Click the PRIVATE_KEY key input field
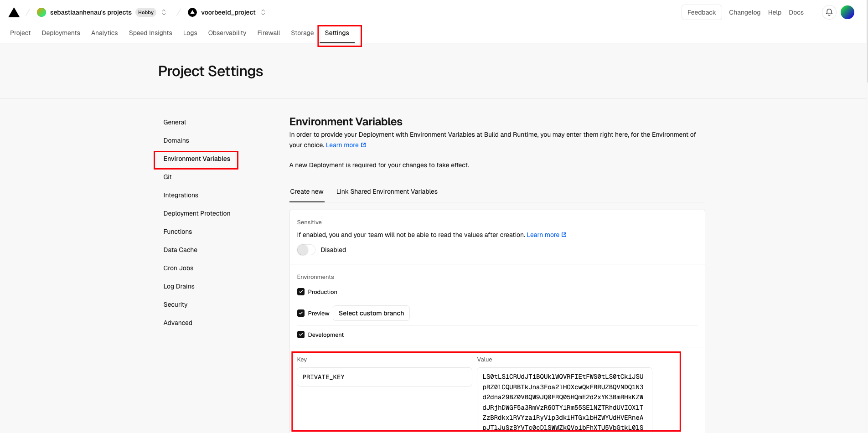Image resolution: width=868 pixels, height=433 pixels. [x=384, y=377]
